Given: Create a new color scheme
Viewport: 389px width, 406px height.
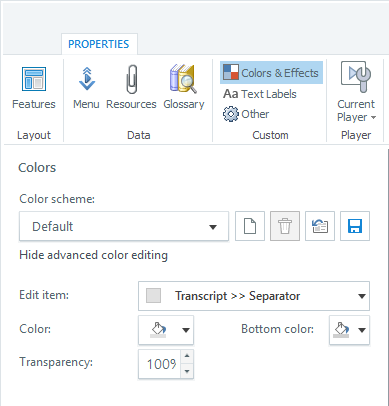Looking at the screenshot, I should click(x=250, y=226).
